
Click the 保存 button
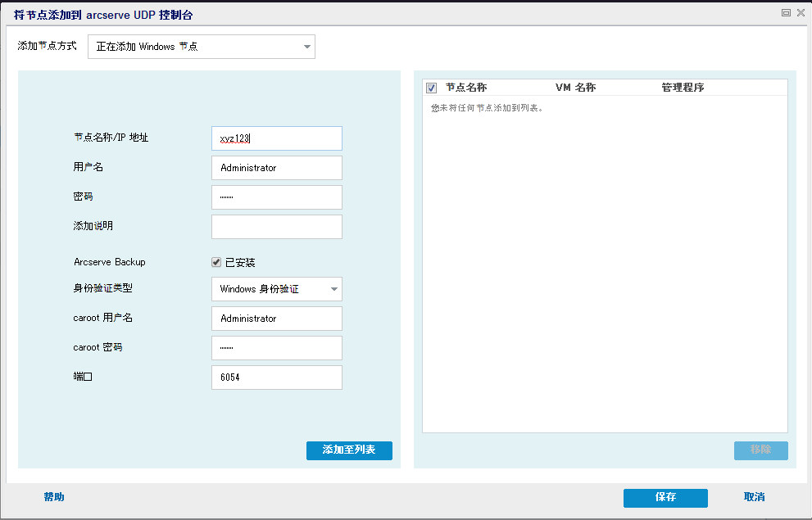point(665,498)
